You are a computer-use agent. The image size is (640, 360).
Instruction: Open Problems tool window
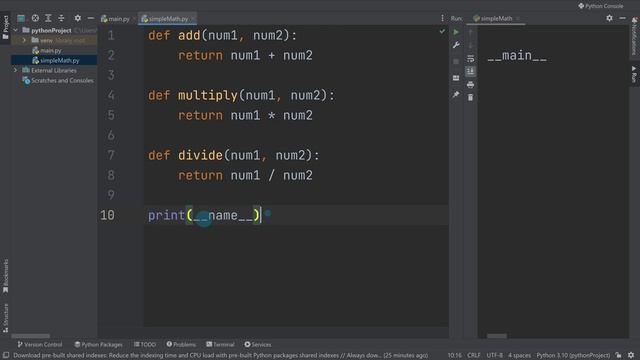[181, 344]
